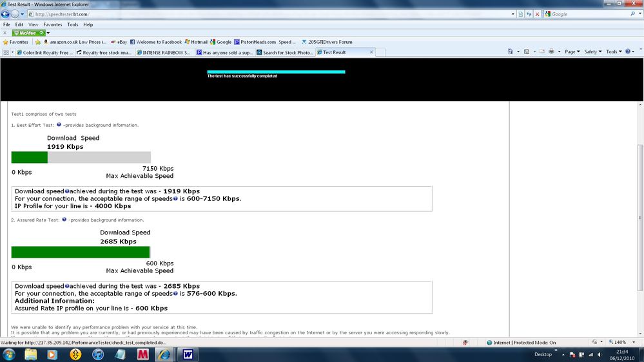Open the Help menu
The image size is (644, 362).
click(x=88, y=24)
